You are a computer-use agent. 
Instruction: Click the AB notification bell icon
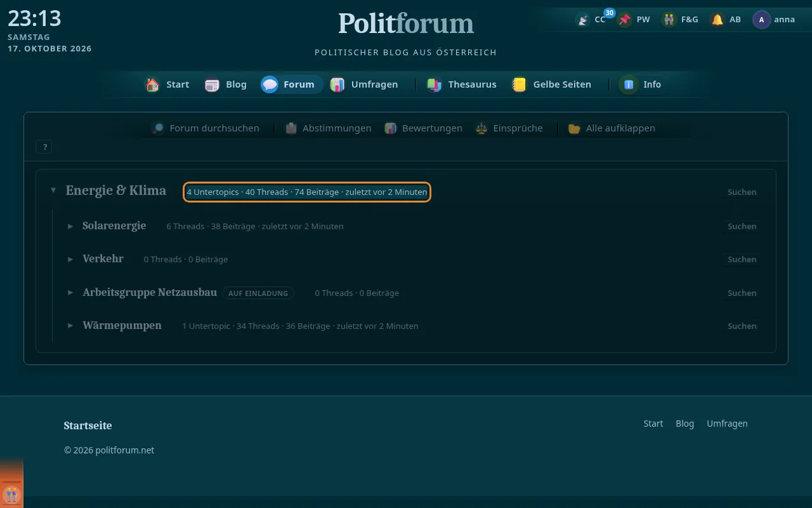(717, 20)
